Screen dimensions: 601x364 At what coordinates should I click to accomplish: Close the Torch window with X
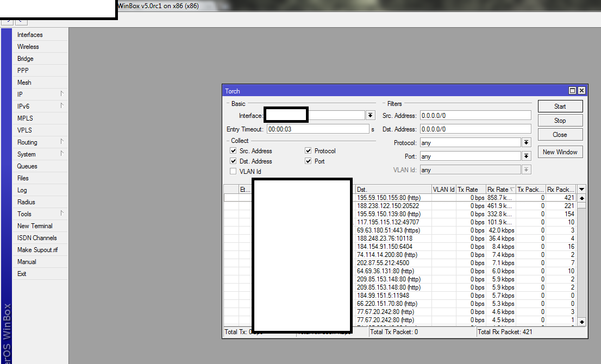click(581, 90)
